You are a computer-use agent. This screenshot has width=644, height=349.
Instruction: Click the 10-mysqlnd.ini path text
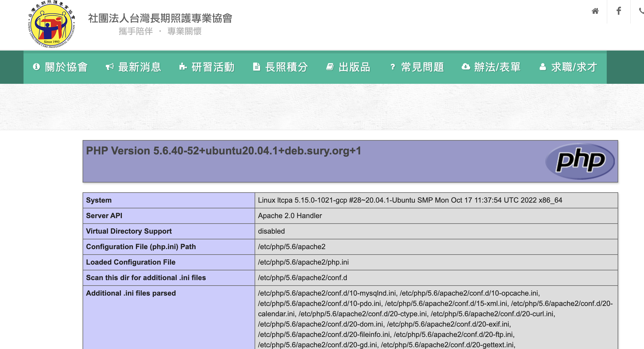(x=327, y=293)
